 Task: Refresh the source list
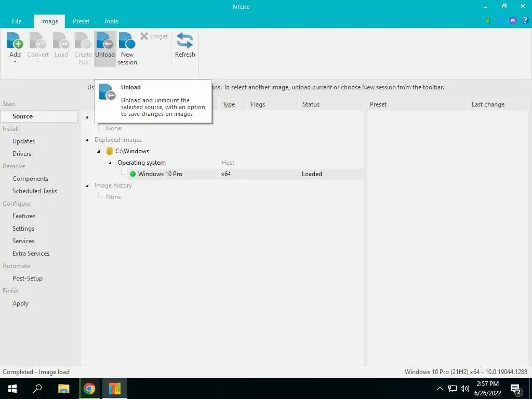[x=185, y=45]
